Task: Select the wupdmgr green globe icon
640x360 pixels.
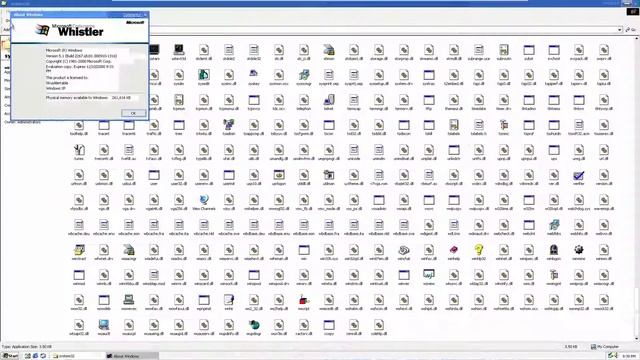Action: (x=254, y=325)
